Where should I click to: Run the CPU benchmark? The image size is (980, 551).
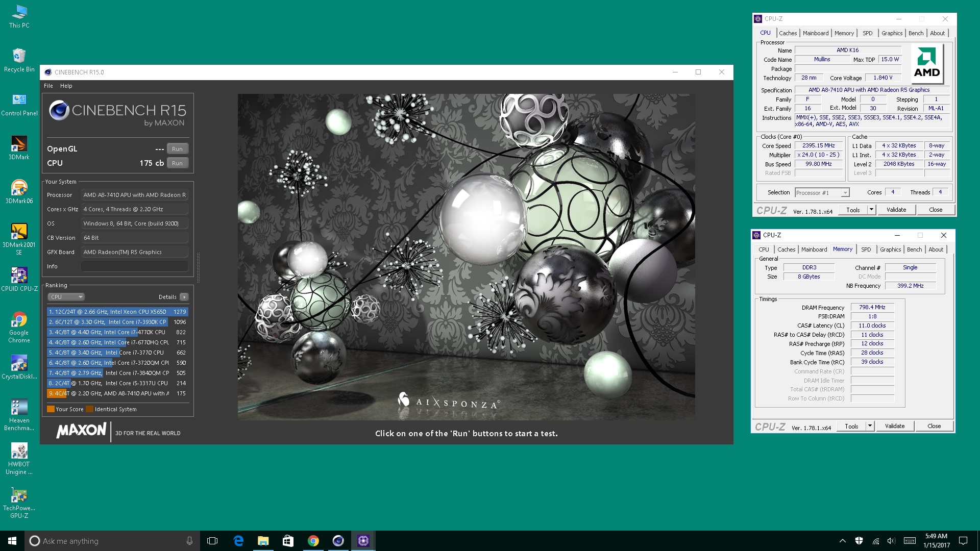(x=177, y=163)
